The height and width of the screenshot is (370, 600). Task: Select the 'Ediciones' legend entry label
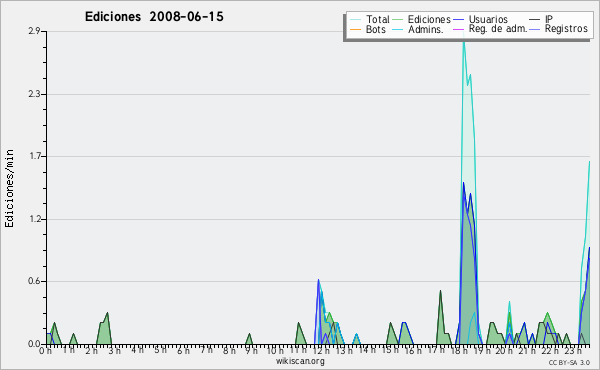point(429,19)
